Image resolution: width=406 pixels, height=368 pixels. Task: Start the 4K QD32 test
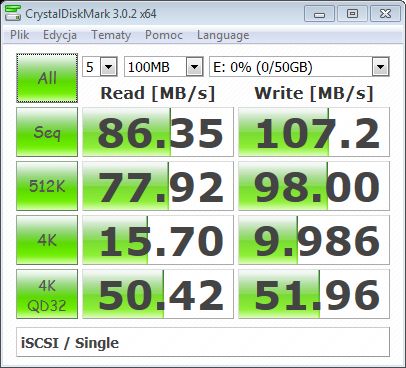pos(47,294)
